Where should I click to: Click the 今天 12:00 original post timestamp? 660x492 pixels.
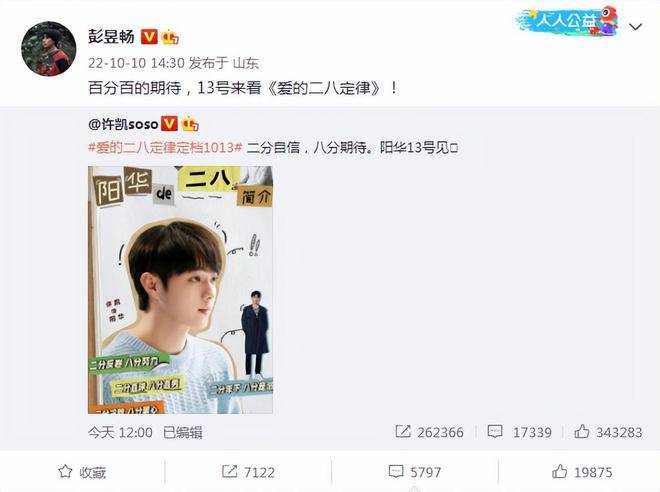pyautogui.click(x=120, y=432)
